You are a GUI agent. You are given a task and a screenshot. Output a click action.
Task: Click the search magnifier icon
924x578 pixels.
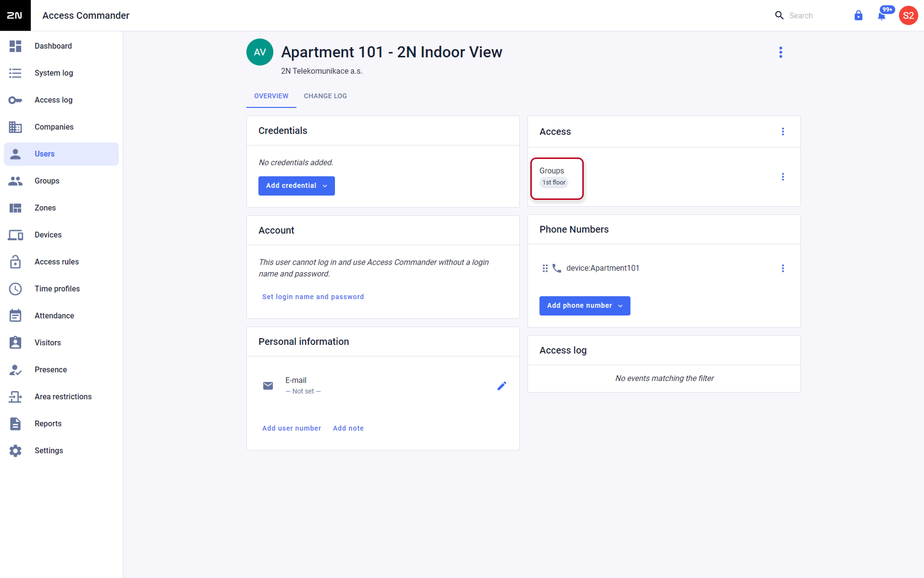click(779, 15)
